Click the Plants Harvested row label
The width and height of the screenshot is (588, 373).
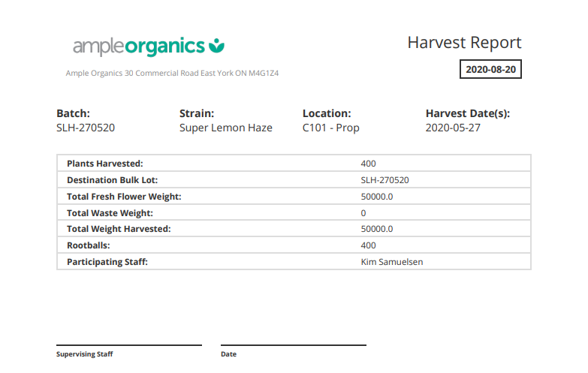click(104, 164)
